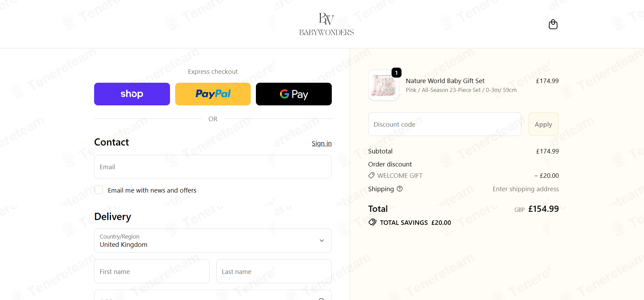The width and height of the screenshot is (644, 300).
Task: Apply the discount code
Action: [543, 124]
